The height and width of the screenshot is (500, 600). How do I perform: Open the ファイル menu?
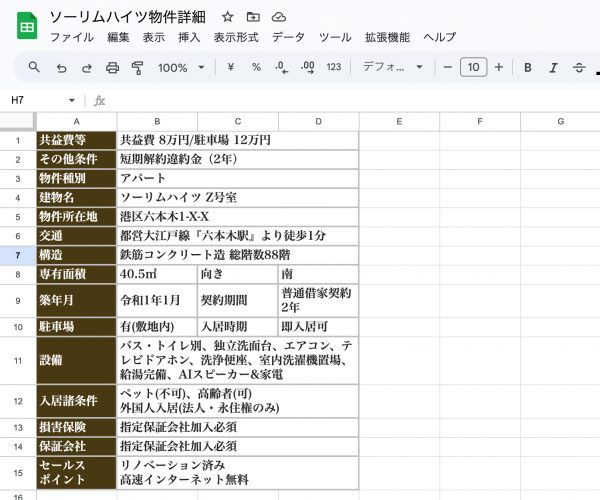click(71, 37)
